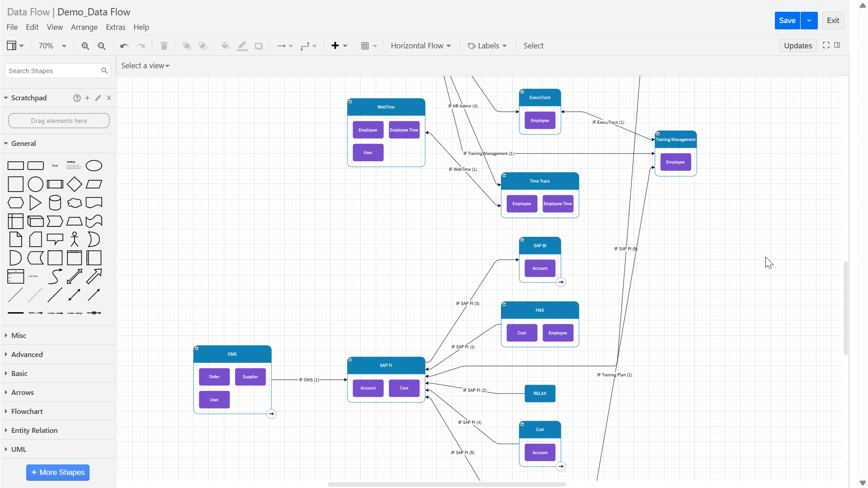
Task: Click the Zoom In magnifier icon
Action: (x=85, y=46)
